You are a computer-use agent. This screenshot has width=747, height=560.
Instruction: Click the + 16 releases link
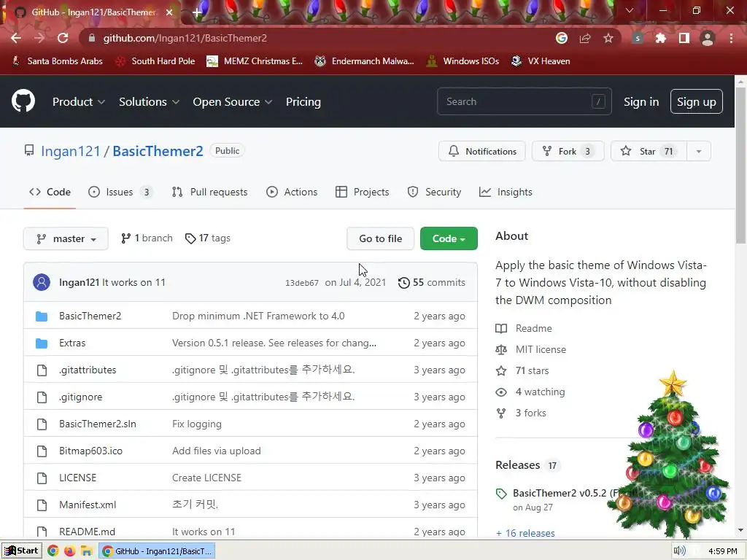pyautogui.click(x=525, y=533)
